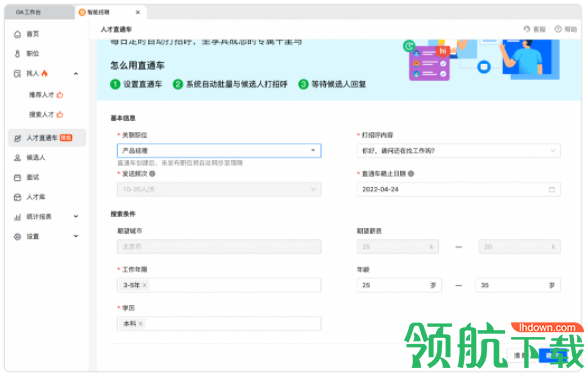Click the 面试 calendar icon
Screen dimensions: 584x375
point(18,178)
